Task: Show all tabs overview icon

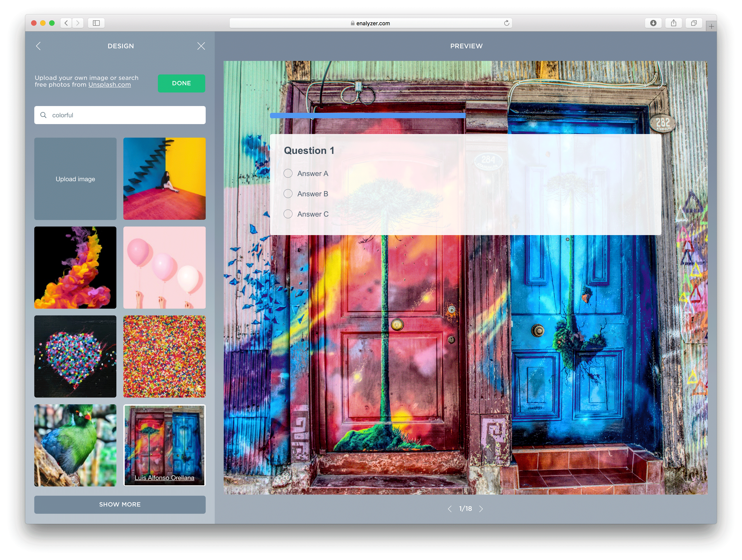Action: pyautogui.click(x=694, y=23)
